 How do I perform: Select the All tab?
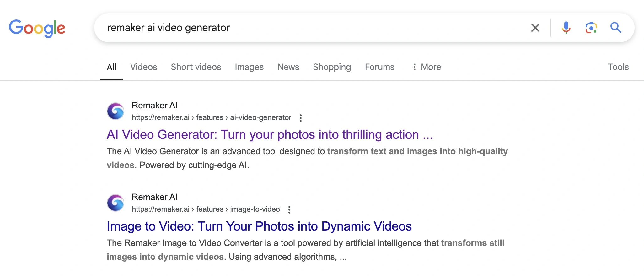click(x=111, y=67)
